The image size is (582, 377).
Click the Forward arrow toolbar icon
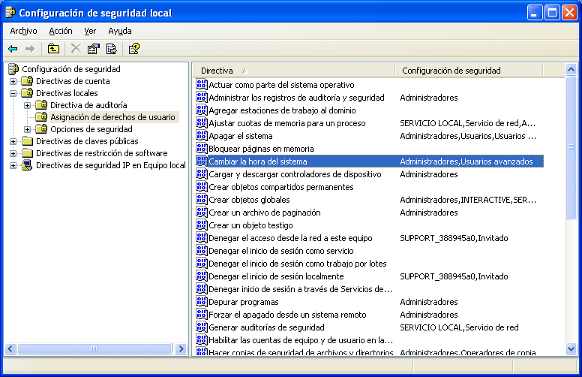pos(30,49)
